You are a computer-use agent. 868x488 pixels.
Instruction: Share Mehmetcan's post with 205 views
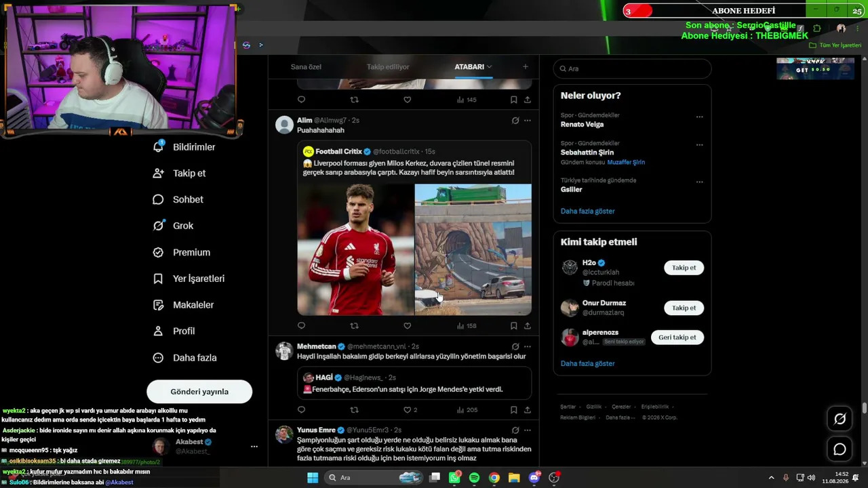(x=527, y=410)
